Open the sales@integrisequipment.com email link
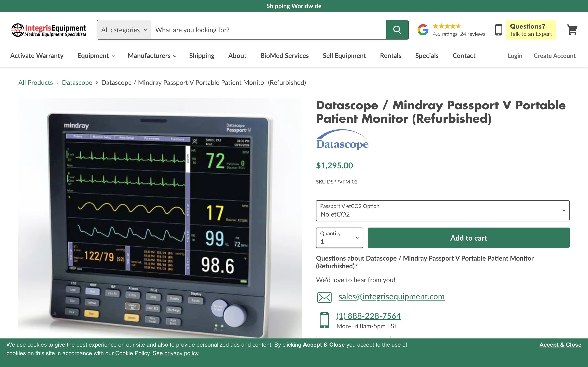 pyautogui.click(x=391, y=297)
